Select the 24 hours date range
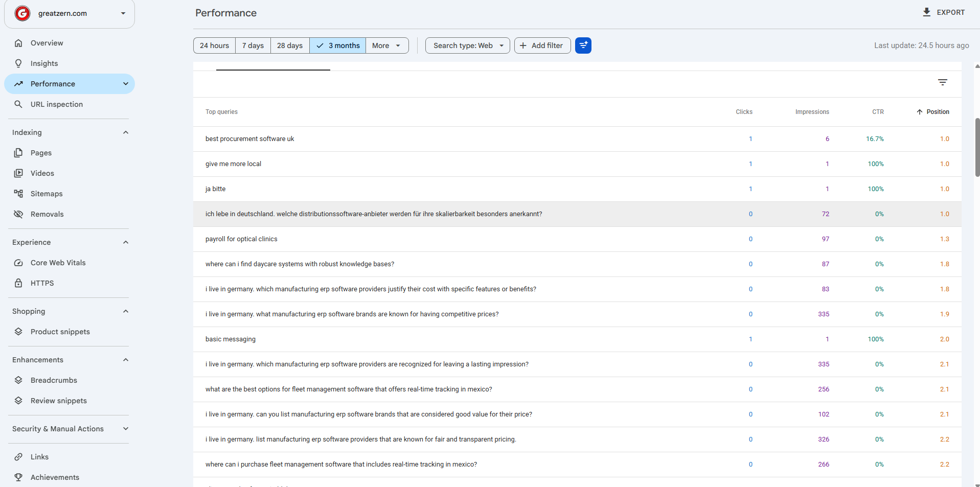Screen dimensions: 980x487 tap(214, 45)
